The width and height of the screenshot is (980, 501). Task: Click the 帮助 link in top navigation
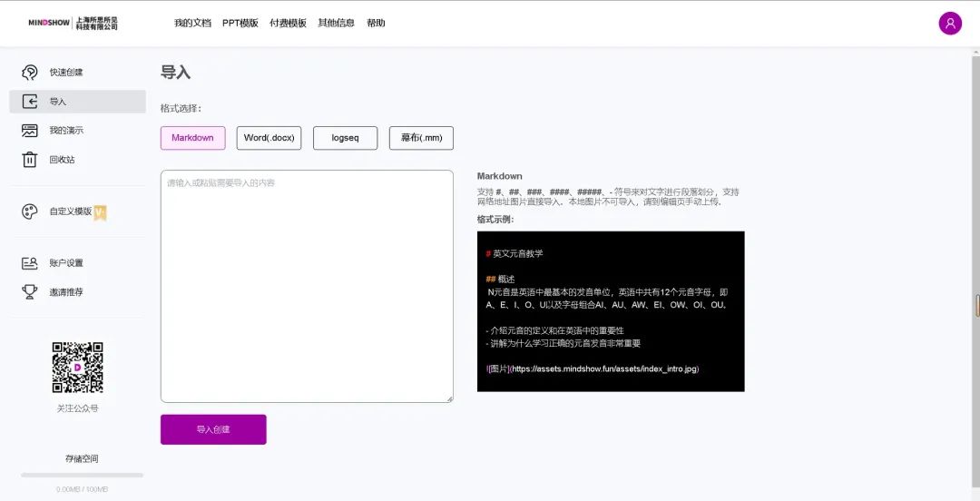(x=376, y=24)
